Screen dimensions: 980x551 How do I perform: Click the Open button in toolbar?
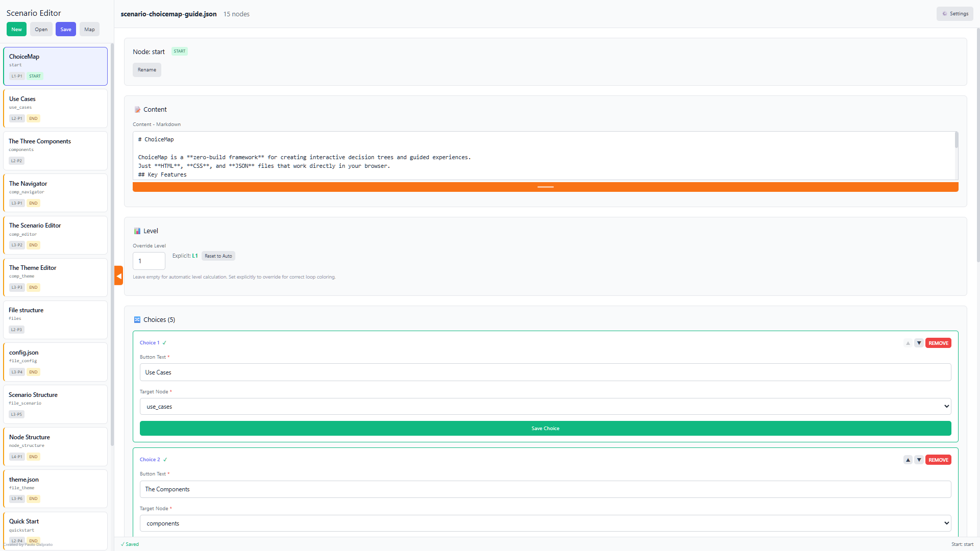coord(41,30)
